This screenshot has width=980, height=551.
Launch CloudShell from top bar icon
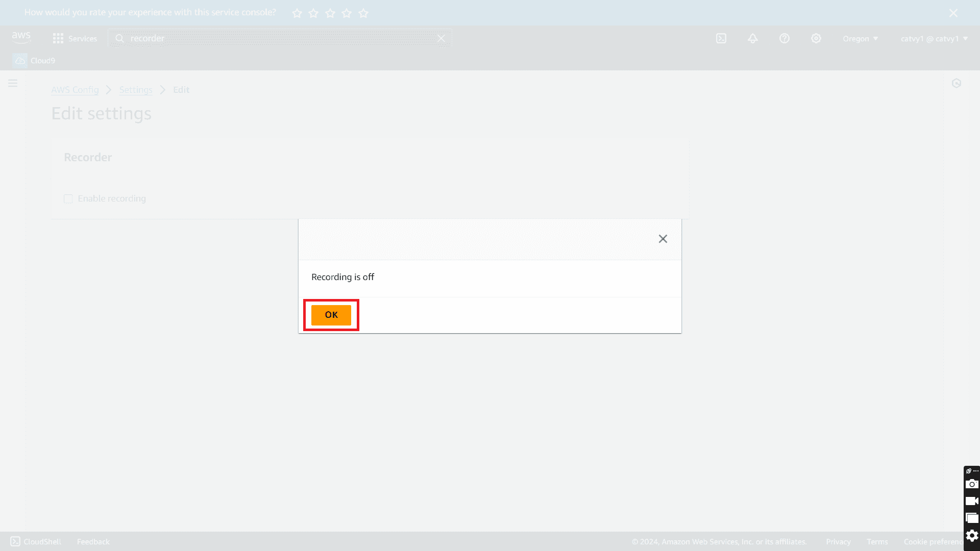point(721,38)
